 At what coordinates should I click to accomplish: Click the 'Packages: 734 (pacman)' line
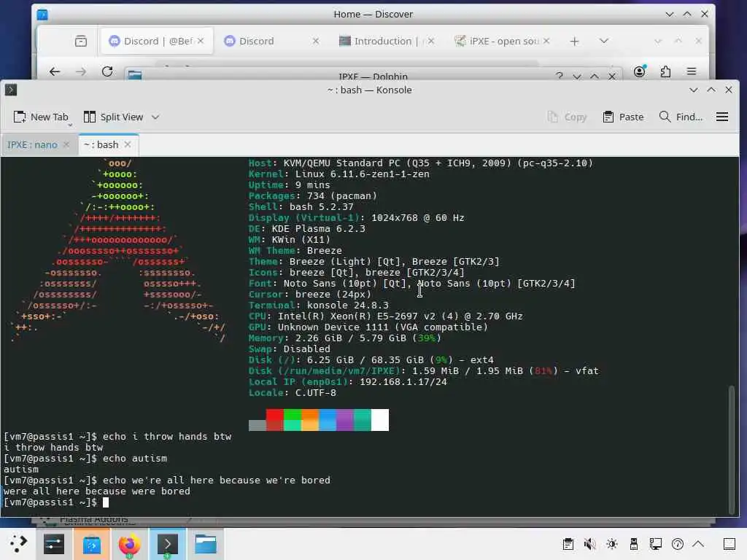[x=312, y=196]
